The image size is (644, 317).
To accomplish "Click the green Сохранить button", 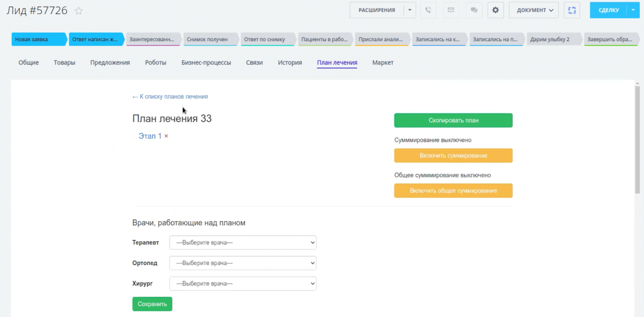I will 152,304.
